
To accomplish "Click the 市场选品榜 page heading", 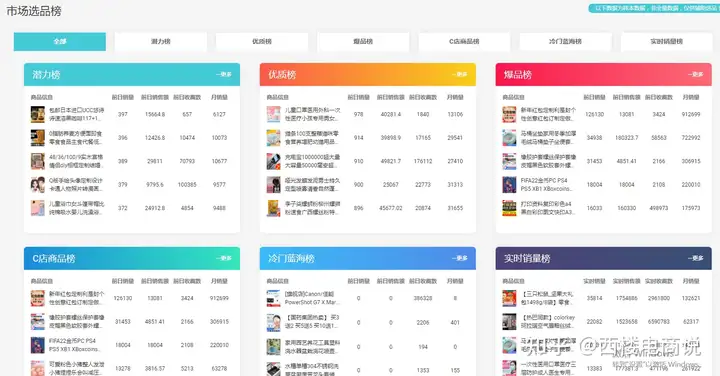I will coord(34,11).
